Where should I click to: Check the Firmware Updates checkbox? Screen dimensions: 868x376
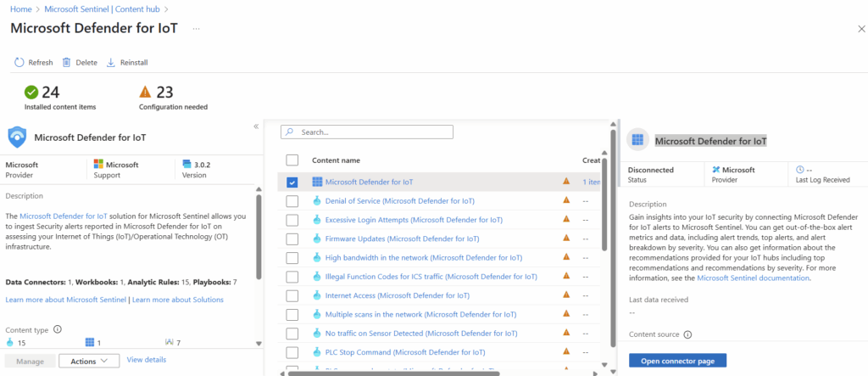292,239
